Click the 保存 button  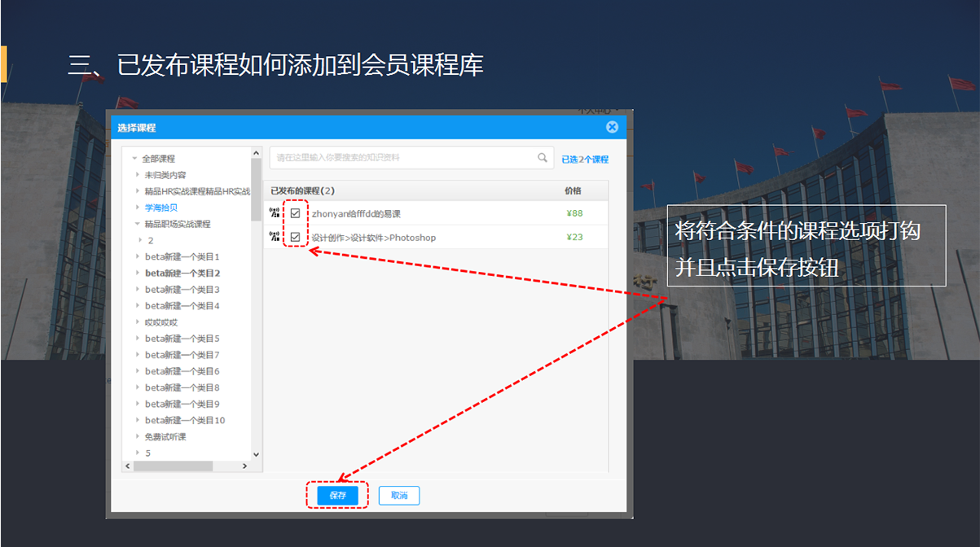338,495
